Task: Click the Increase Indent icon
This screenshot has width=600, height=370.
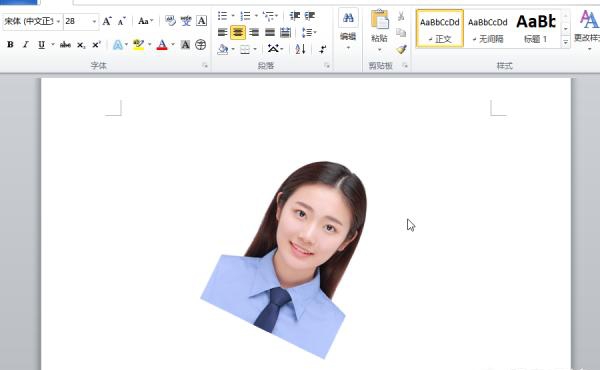Action: tap(310, 16)
